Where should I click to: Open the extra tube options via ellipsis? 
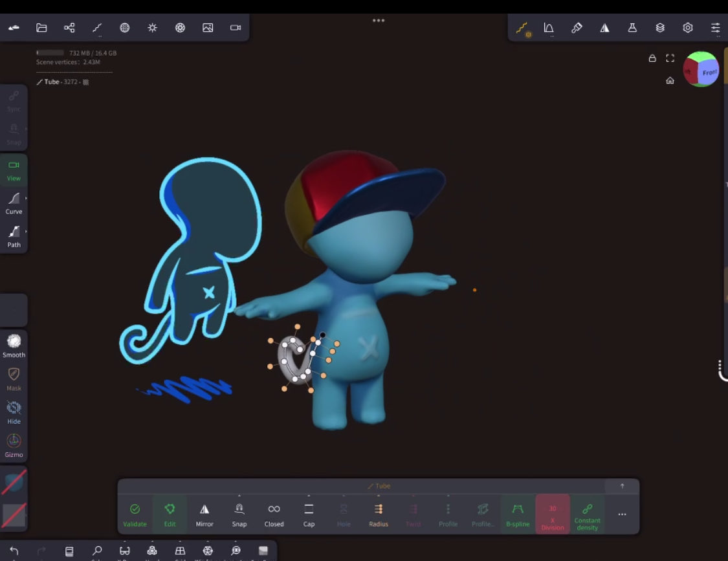tap(622, 514)
